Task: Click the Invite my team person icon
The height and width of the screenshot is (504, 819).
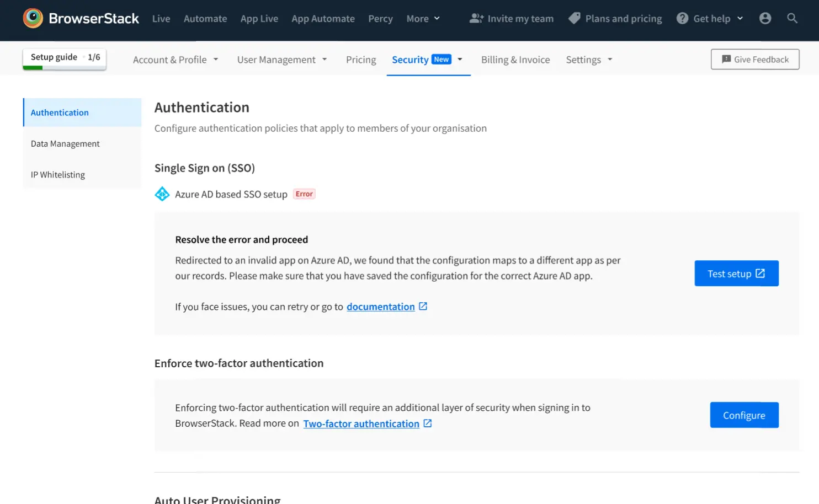Action: [x=476, y=18]
